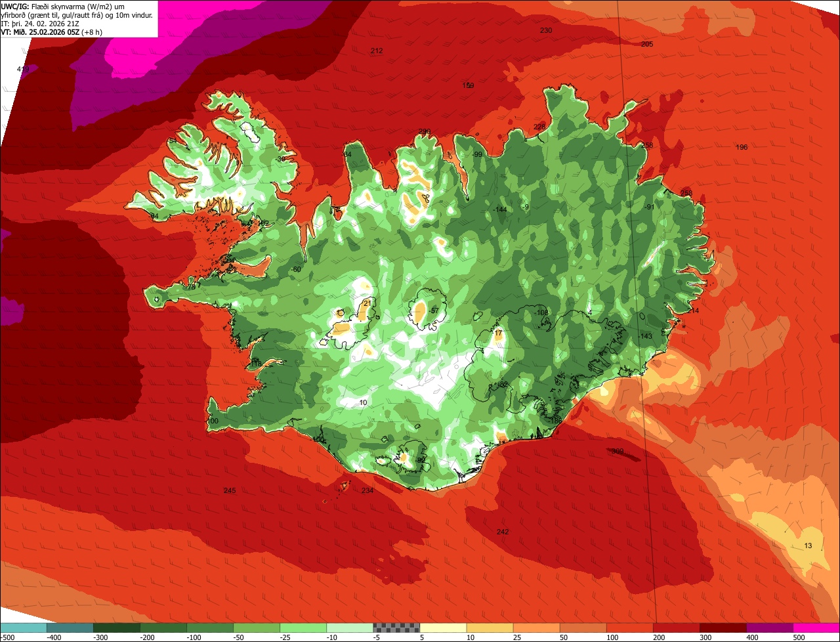840x642 pixels.
Task: Click the red-orange 100 to 200 legend swatch
Action: (629, 627)
